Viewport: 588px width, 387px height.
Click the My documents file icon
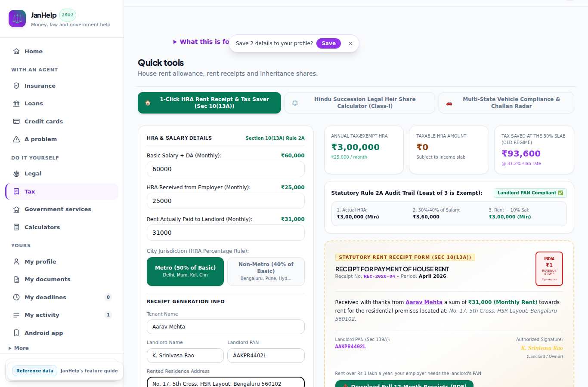pyautogui.click(x=16, y=279)
